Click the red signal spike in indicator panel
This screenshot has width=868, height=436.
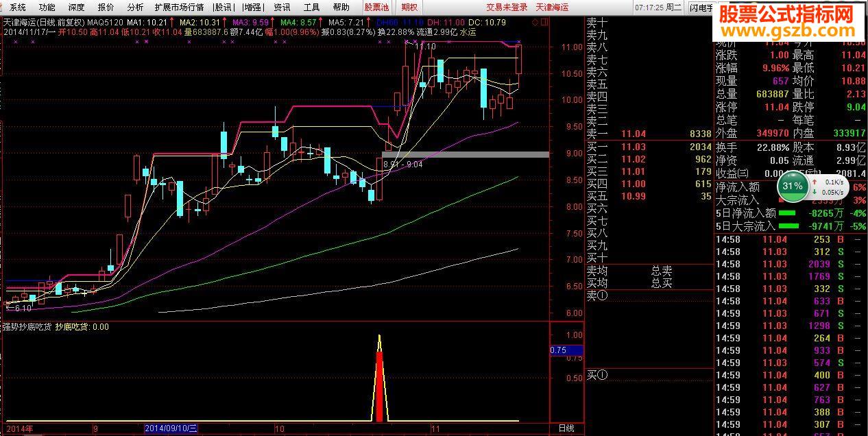[379, 385]
